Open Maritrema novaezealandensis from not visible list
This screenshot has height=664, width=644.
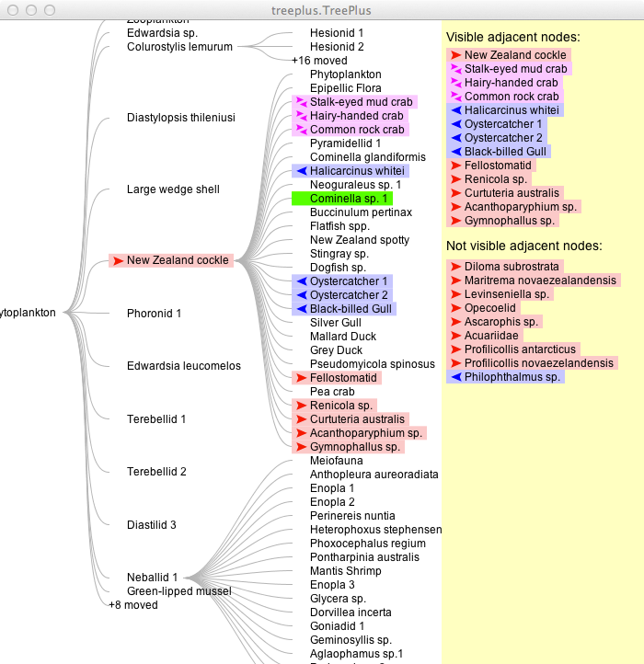click(540, 280)
